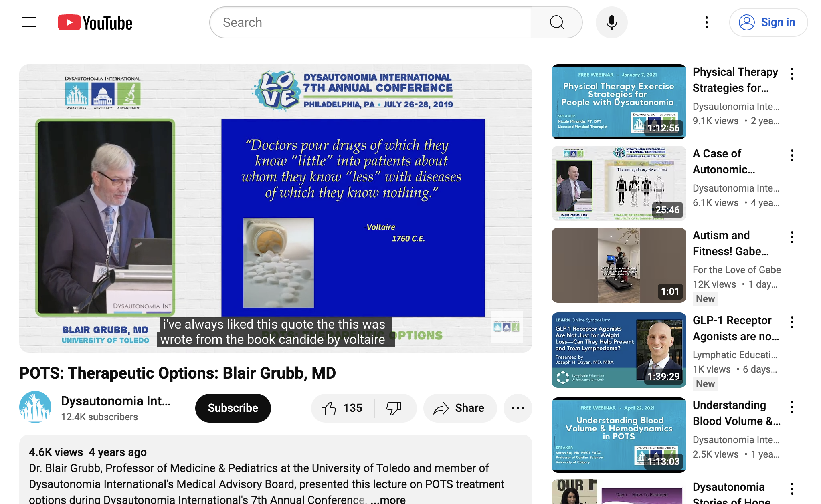Screen dimensions: 821x504
Task: Click Physical Therapy Strategies for... title
Action: point(735,80)
